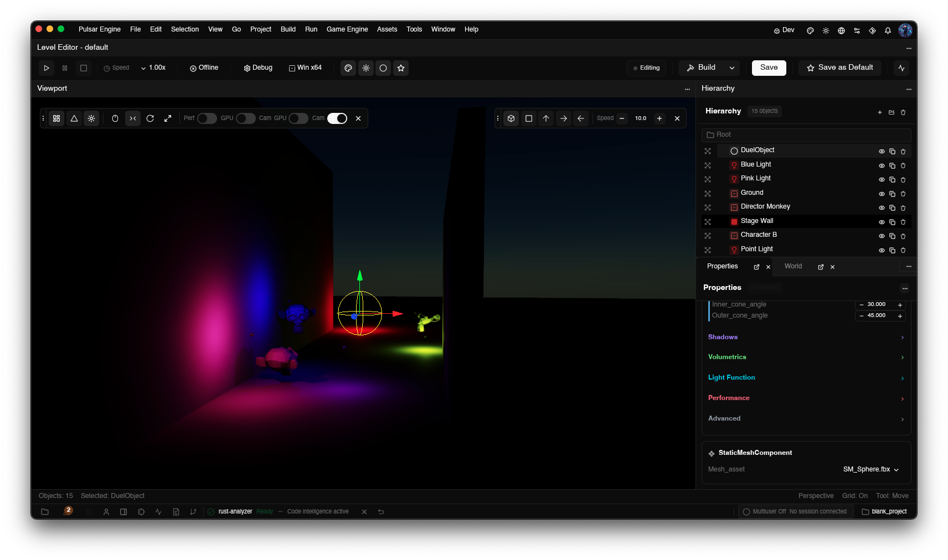Click the palette icon in main toolbar

[x=348, y=68]
